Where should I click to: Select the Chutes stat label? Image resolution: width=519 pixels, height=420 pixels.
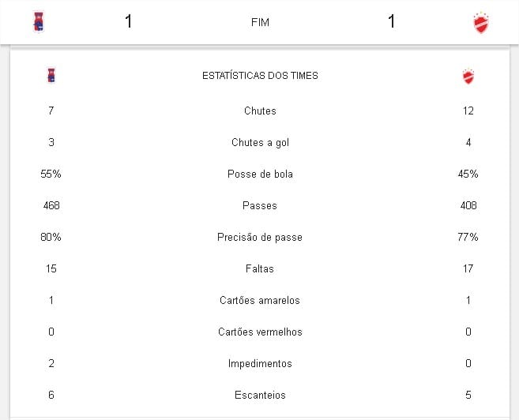(260, 111)
